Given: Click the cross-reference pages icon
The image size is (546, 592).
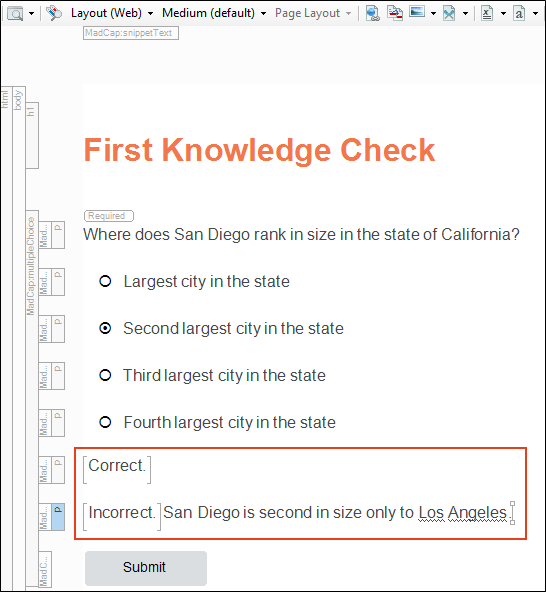Looking at the screenshot, I should [395, 13].
